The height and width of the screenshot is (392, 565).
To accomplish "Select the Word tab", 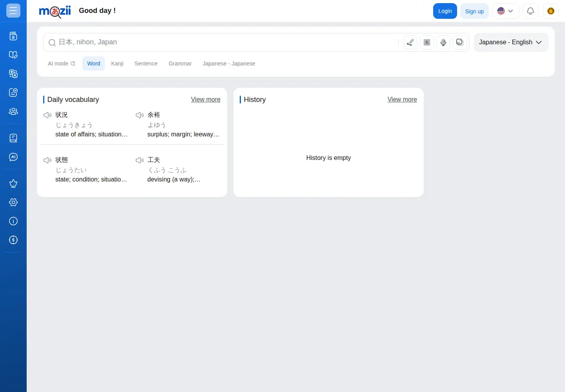I will [x=93, y=64].
